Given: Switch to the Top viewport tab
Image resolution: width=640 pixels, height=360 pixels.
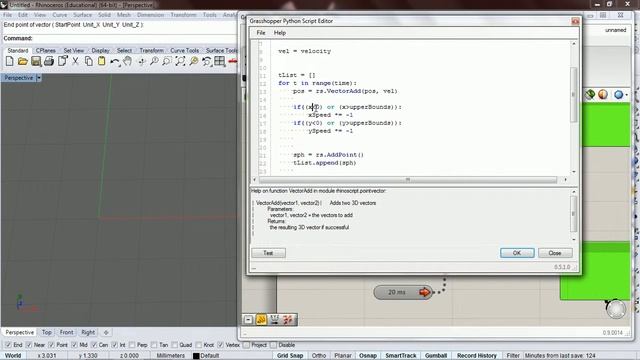Looking at the screenshot, I should [47, 332].
